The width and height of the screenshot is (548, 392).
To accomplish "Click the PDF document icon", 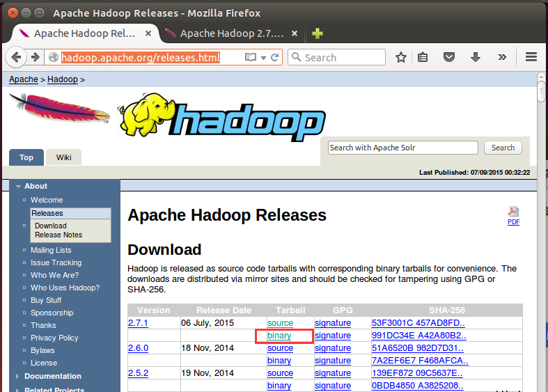I will [513, 212].
